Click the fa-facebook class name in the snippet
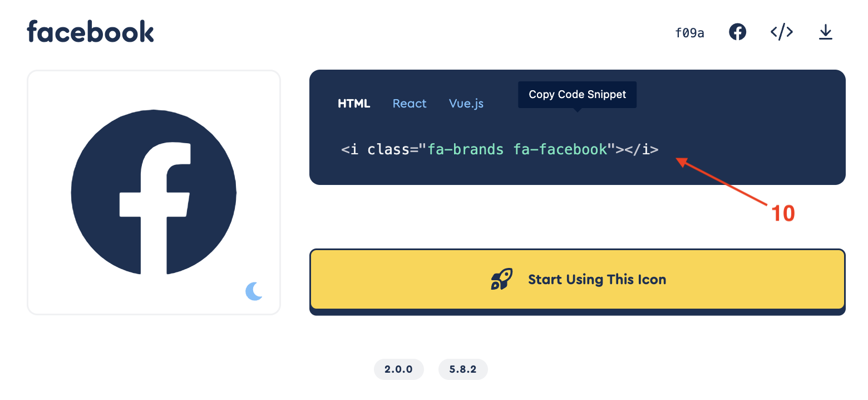The width and height of the screenshot is (868, 400). coord(560,149)
